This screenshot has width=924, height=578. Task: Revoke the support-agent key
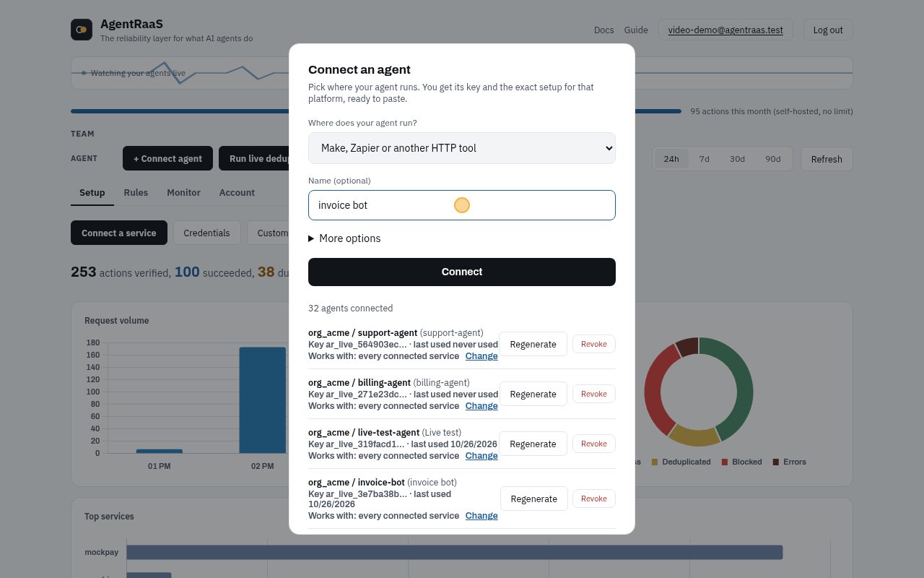pyautogui.click(x=594, y=344)
